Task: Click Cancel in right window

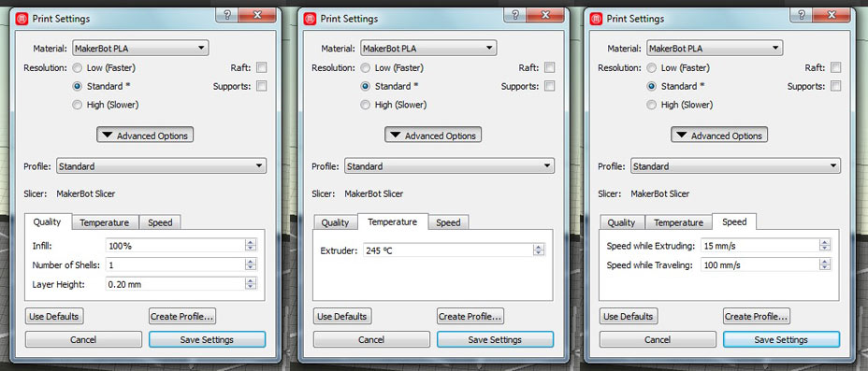Action: pos(658,339)
